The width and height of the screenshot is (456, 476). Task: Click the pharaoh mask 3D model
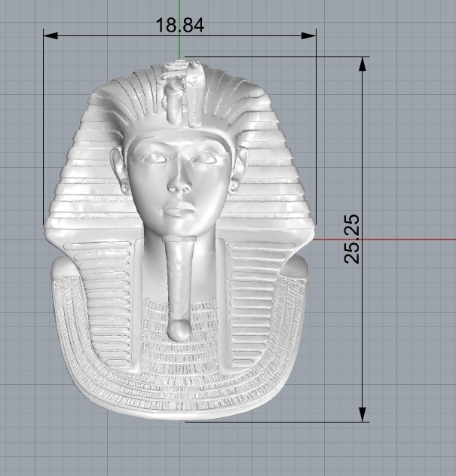click(179, 240)
